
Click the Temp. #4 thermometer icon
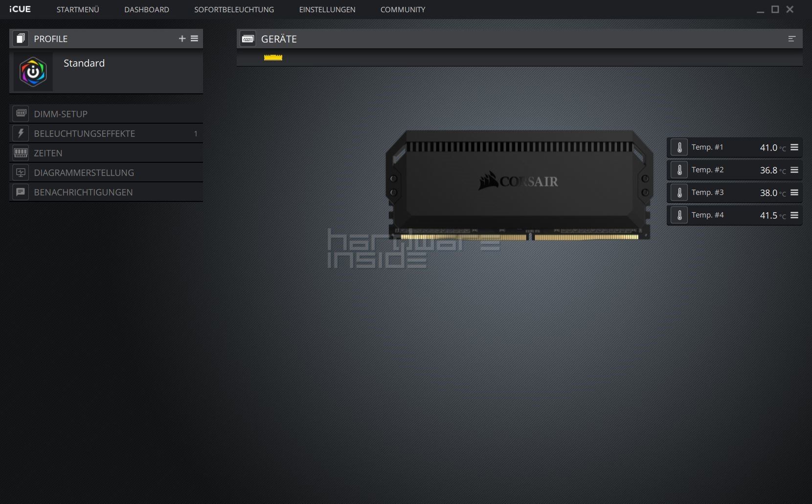tap(679, 215)
